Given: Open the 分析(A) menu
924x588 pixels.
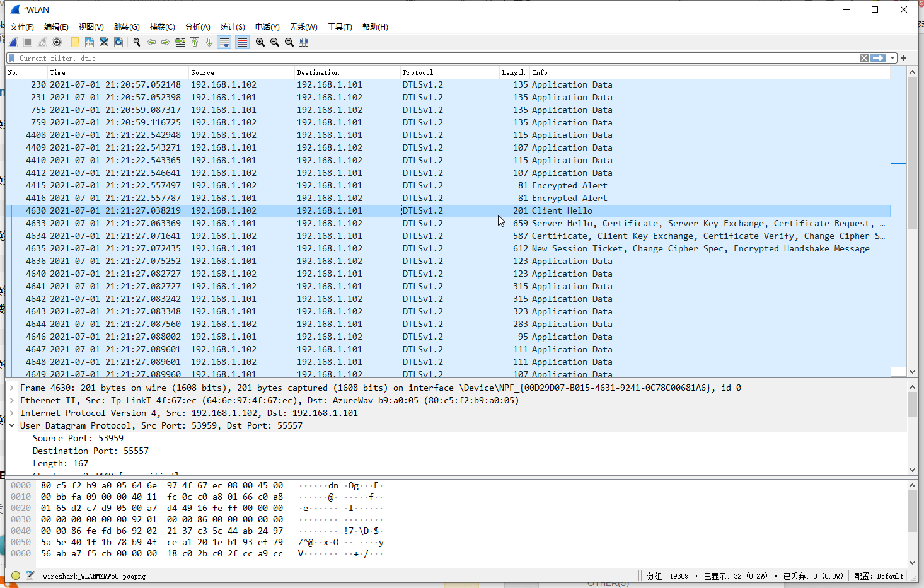Looking at the screenshot, I should pos(198,26).
